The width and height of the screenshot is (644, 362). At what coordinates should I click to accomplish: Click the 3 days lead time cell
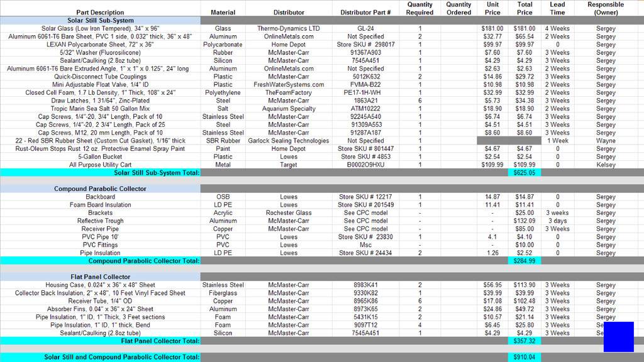pos(557,221)
